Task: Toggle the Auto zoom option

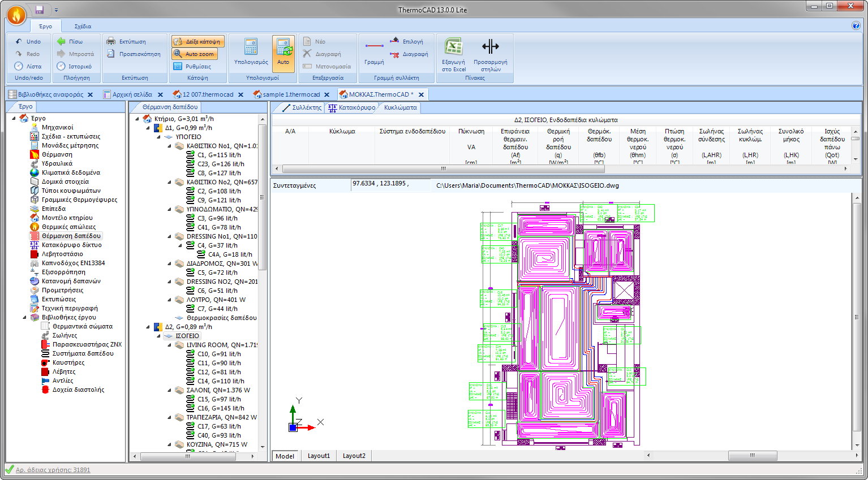Action: 194,53
